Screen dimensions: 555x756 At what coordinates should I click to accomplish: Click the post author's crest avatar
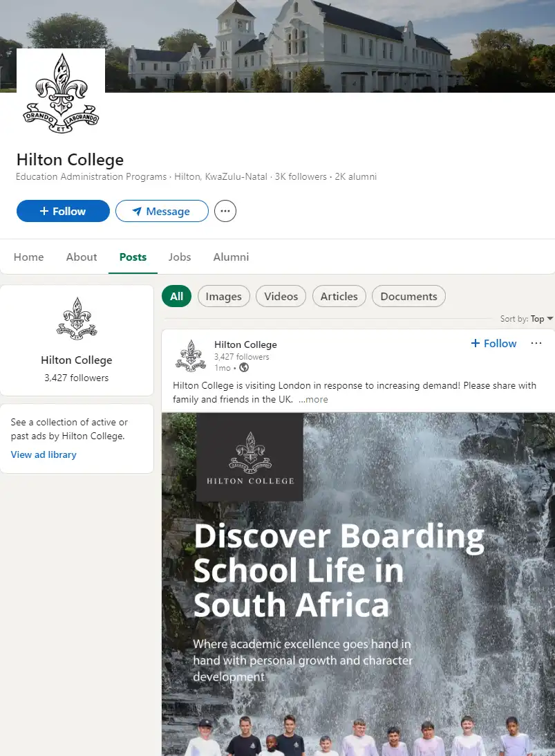[x=191, y=356]
